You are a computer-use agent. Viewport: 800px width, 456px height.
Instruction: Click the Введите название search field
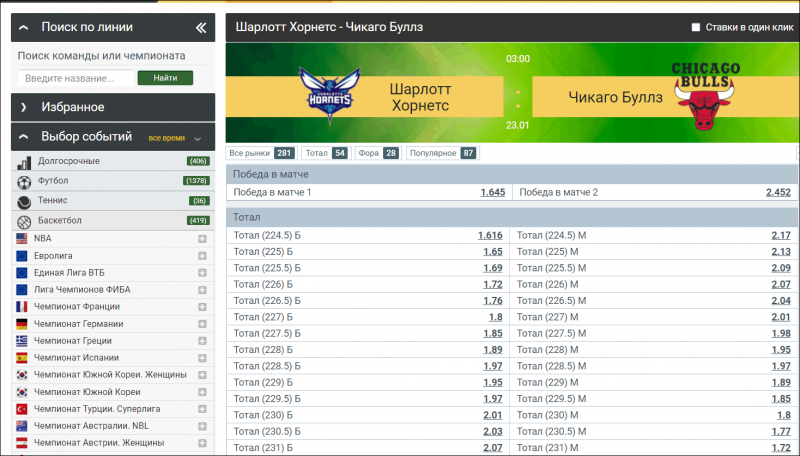click(76, 78)
